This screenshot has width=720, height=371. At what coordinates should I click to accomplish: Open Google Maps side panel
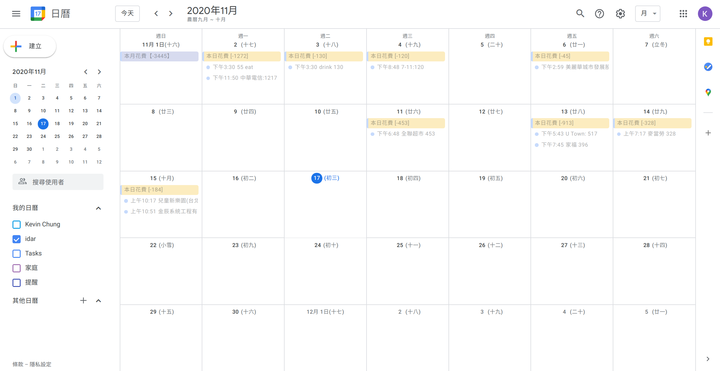click(x=708, y=92)
